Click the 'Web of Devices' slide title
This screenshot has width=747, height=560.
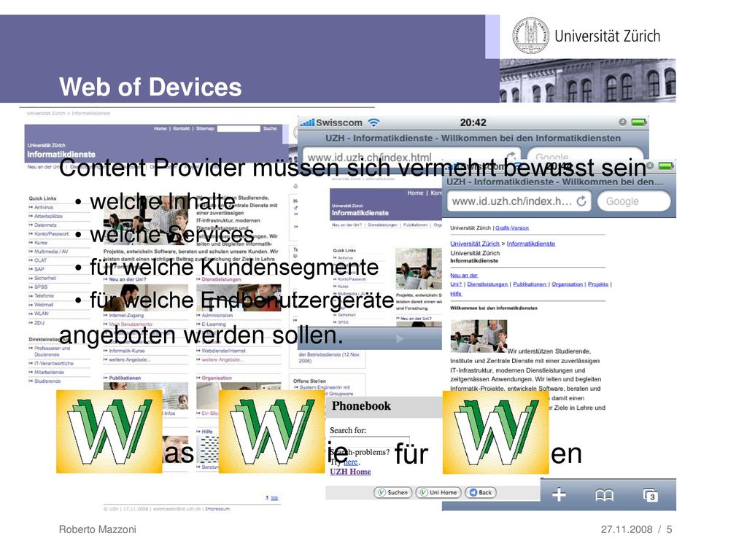point(150,87)
